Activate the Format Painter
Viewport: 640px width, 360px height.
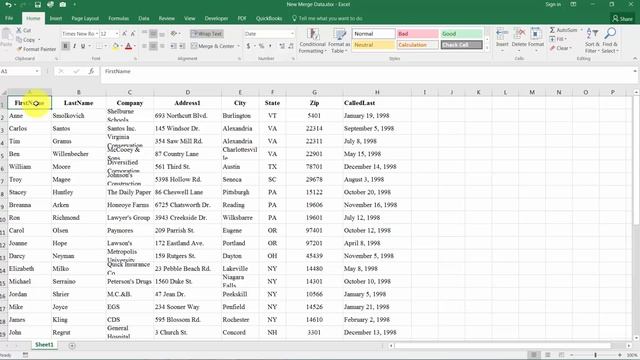[36, 49]
